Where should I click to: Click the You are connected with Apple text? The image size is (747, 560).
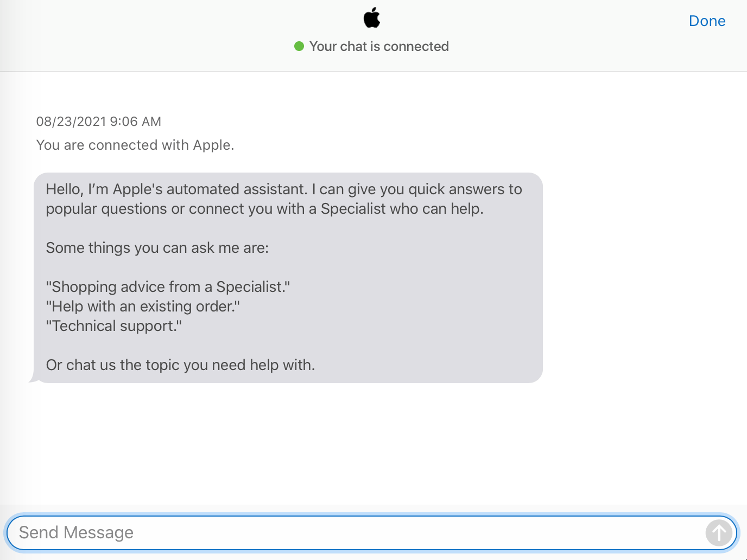click(x=135, y=145)
